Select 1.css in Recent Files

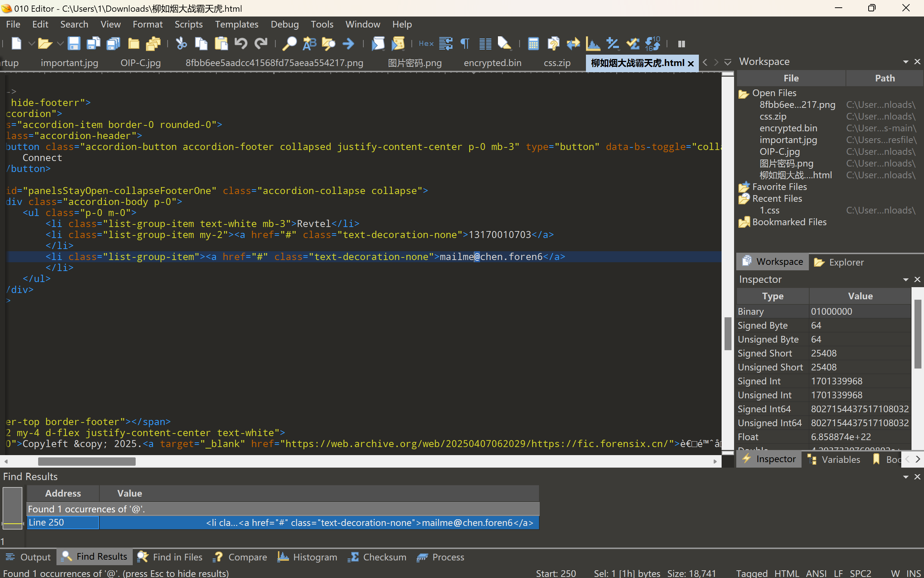(769, 211)
